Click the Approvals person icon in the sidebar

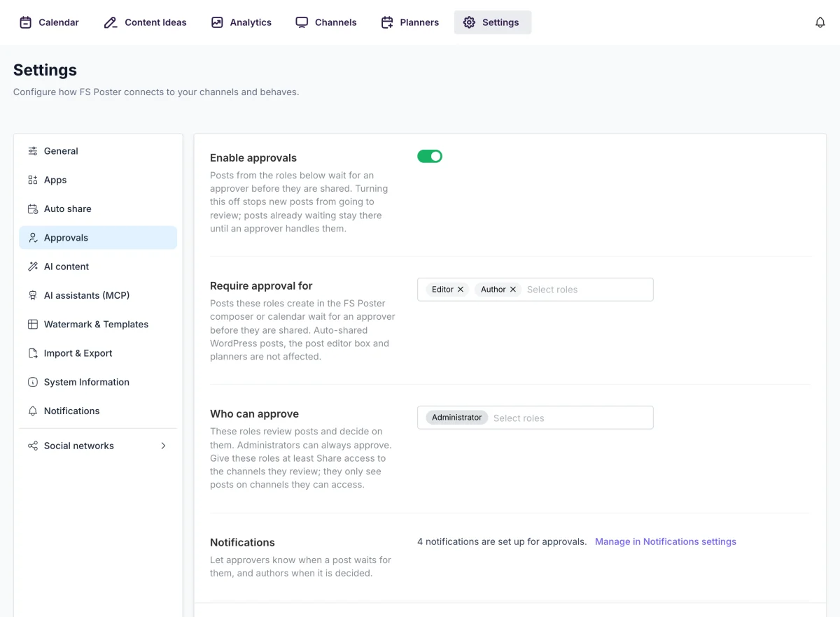click(33, 238)
